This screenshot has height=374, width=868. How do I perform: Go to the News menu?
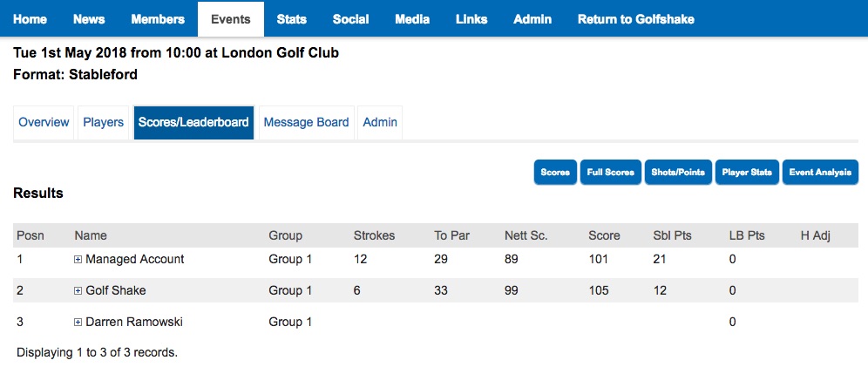[89, 19]
